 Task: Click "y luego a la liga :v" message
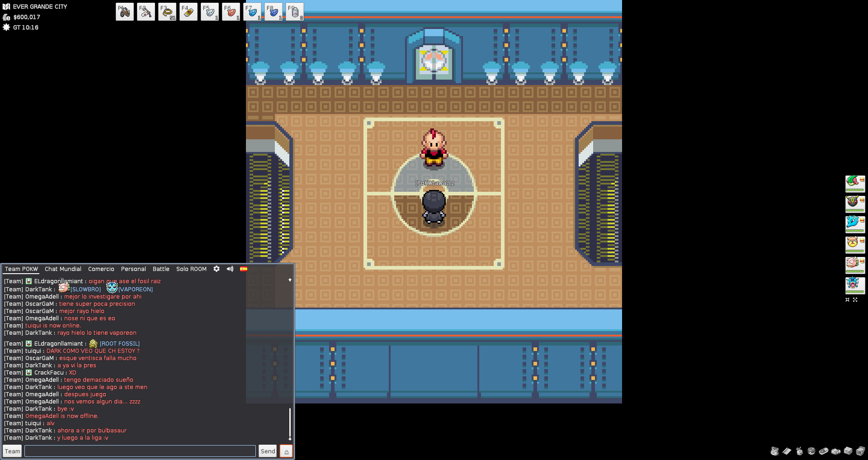(x=83, y=437)
